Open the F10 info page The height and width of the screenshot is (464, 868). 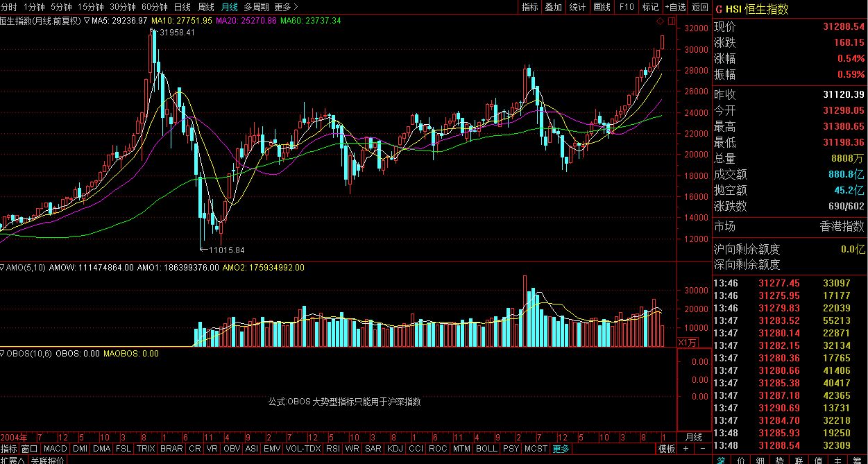[x=627, y=6]
